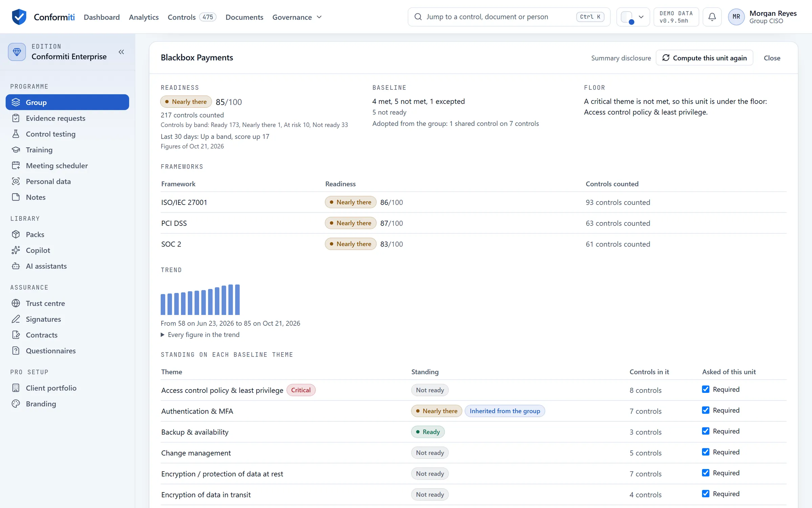Click the Signatures pen icon
This screenshot has width=812, height=508.
pyautogui.click(x=16, y=319)
